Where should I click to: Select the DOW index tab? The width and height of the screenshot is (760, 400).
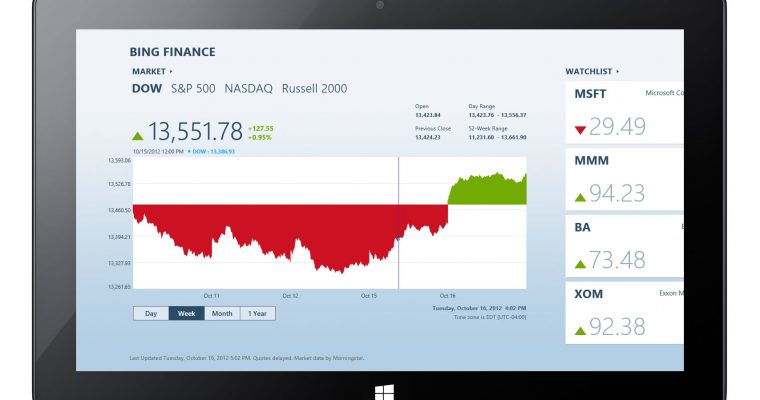click(147, 89)
